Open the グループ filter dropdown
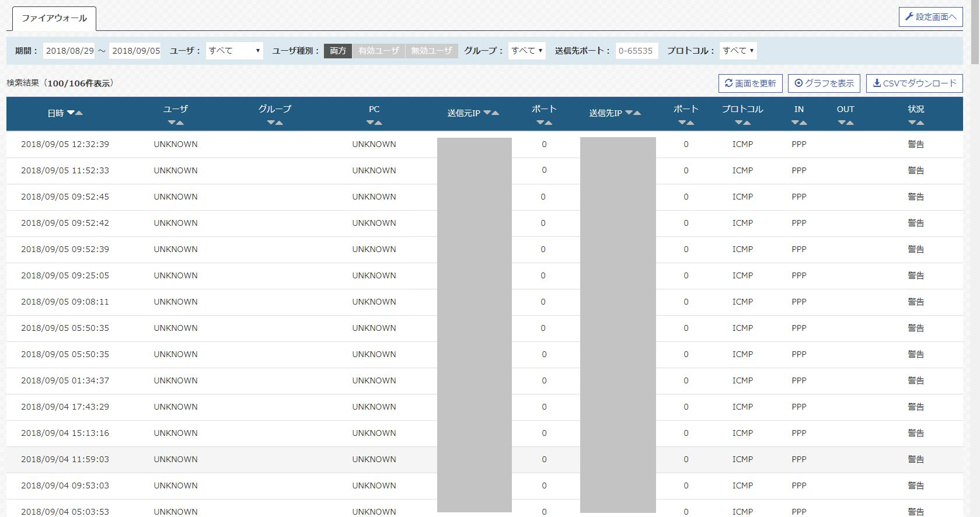Screen dimensions: 980x517 tap(527, 51)
